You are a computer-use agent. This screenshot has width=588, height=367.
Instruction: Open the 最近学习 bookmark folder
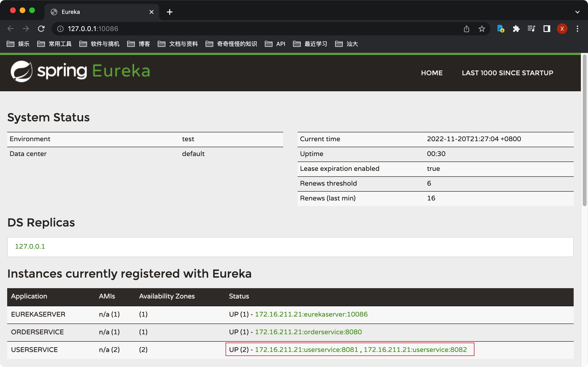point(310,44)
